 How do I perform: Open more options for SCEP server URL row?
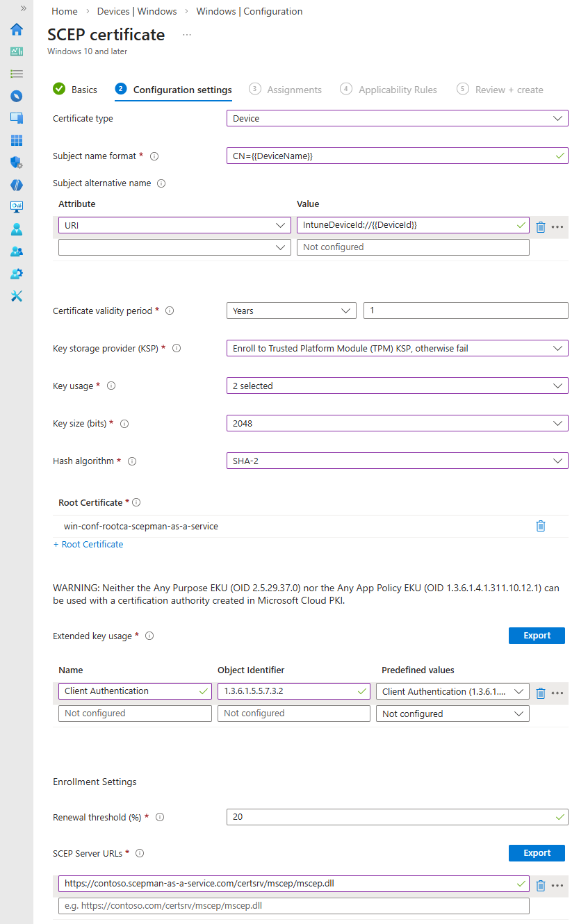557,885
